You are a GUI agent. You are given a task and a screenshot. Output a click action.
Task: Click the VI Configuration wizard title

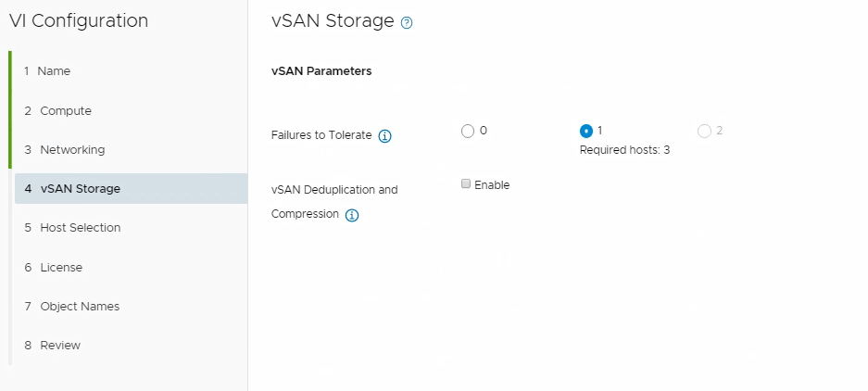79,21
